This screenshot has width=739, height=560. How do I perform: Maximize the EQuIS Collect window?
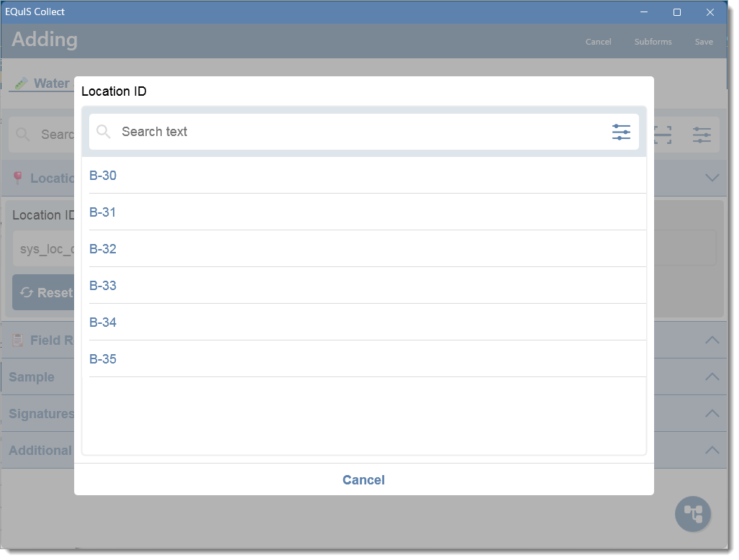[677, 12]
